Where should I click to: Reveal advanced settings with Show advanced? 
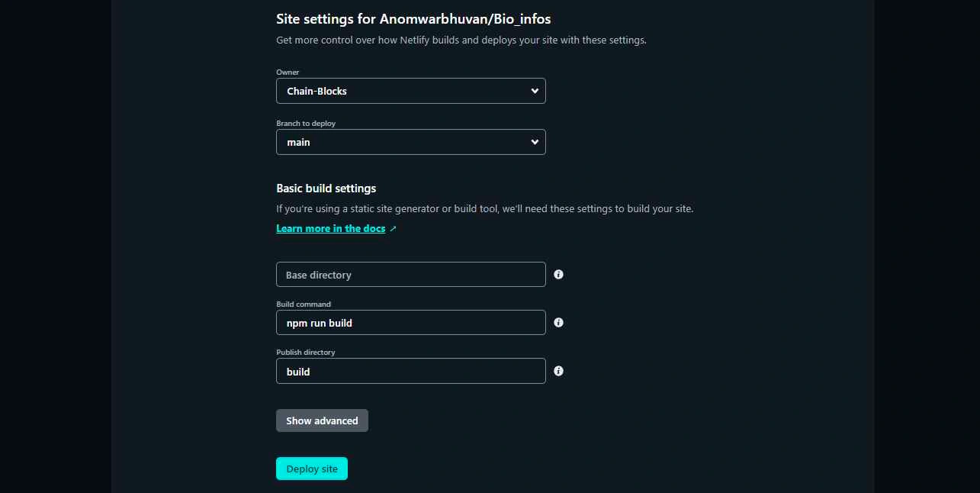tap(321, 420)
